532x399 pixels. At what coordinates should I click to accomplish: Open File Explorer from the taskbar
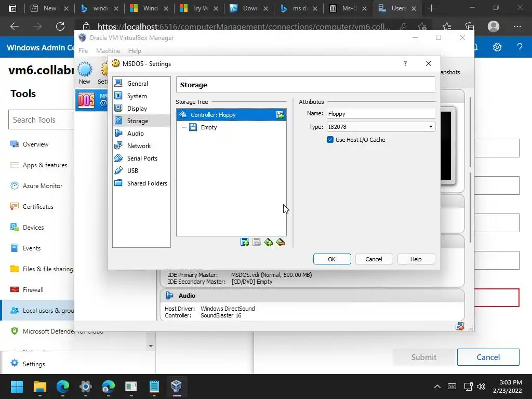pyautogui.click(x=39, y=387)
